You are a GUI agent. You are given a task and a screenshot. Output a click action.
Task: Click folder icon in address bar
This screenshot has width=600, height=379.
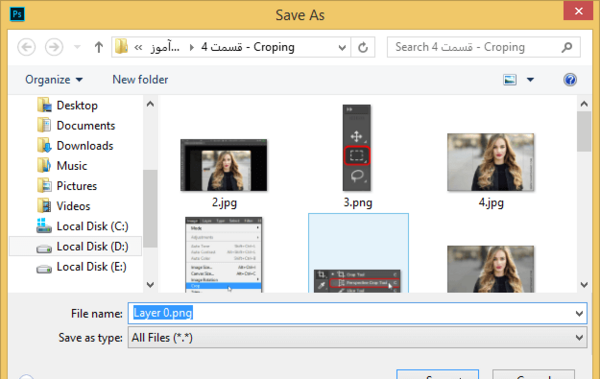tap(121, 47)
